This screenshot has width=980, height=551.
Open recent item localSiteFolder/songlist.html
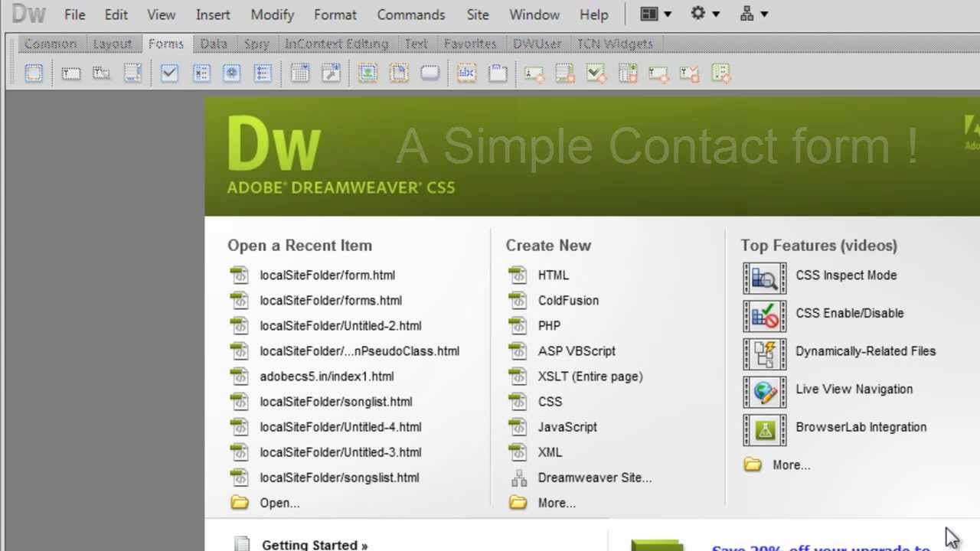(x=336, y=401)
